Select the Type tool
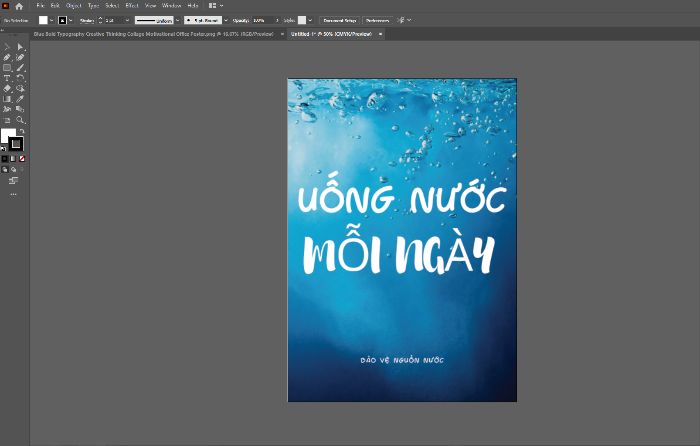The width and height of the screenshot is (700, 446). (x=7, y=78)
